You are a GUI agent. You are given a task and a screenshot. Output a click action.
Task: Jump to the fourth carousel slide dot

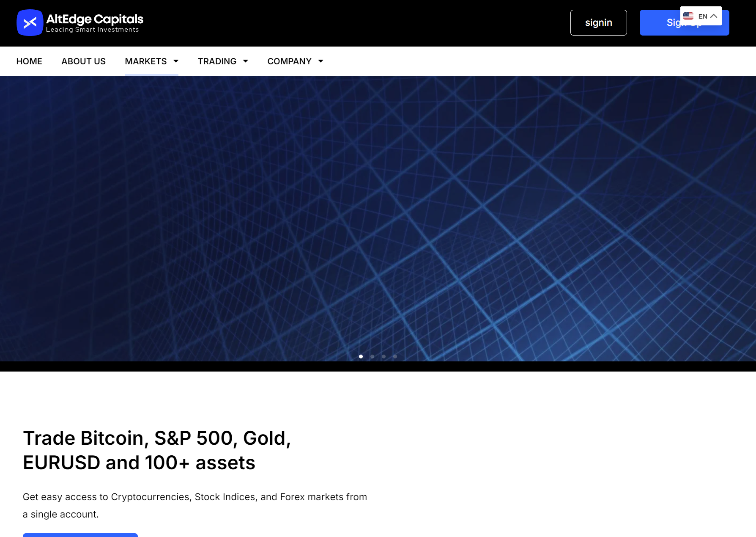click(395, 356)
